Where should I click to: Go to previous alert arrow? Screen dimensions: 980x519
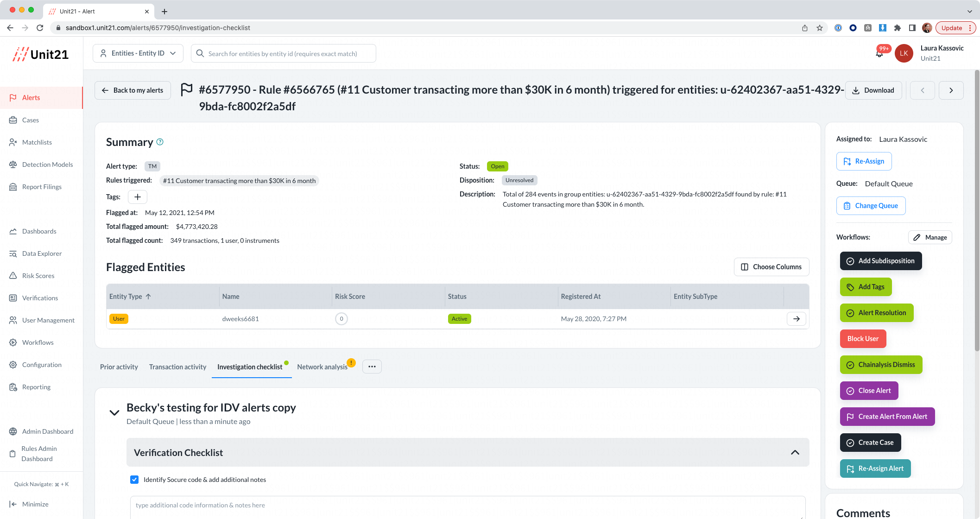point(922,90)
